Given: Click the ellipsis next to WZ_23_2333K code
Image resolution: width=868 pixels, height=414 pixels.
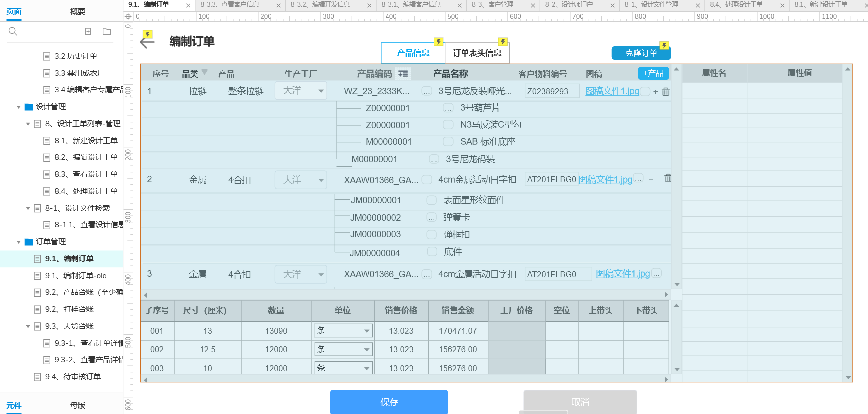Looking at the screenshot, I should [427, 91].
